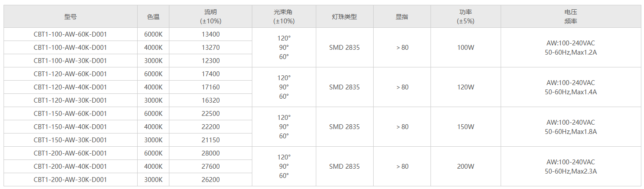Select model CBT1-120-AW-40K-D001
Image resolution: width=644 pixels, height=189 pixels.
tap(70, 87)
